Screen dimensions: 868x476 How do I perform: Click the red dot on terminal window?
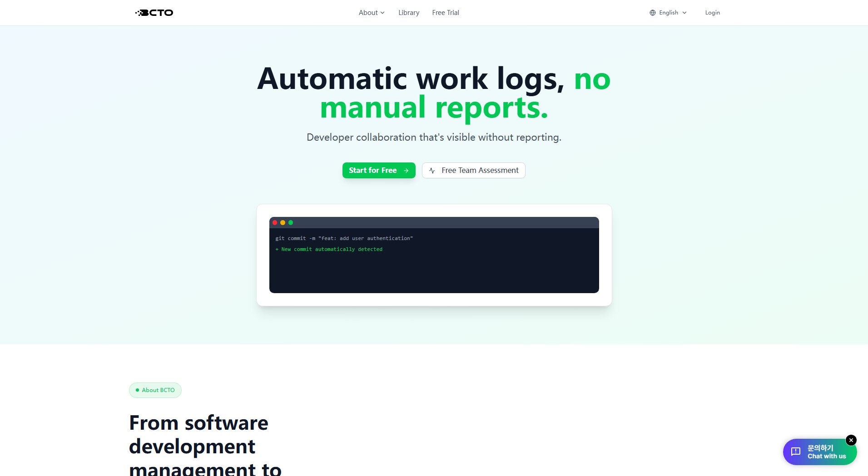(275, 223)
